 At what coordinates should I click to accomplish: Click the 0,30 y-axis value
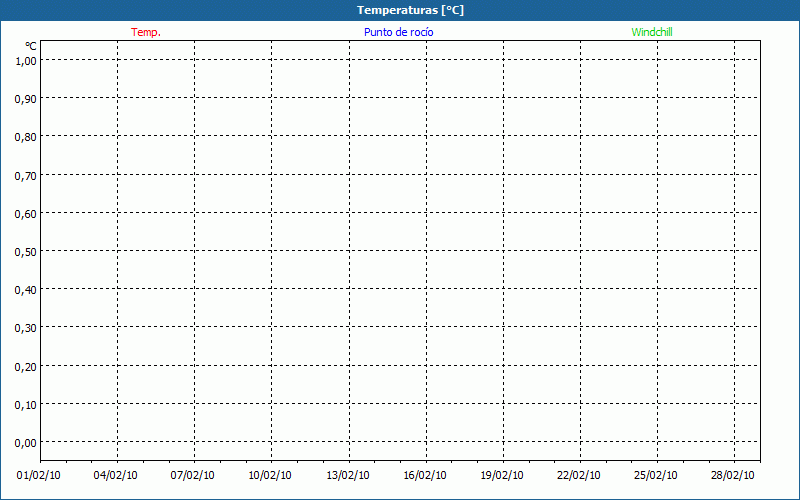pos(26,328)
